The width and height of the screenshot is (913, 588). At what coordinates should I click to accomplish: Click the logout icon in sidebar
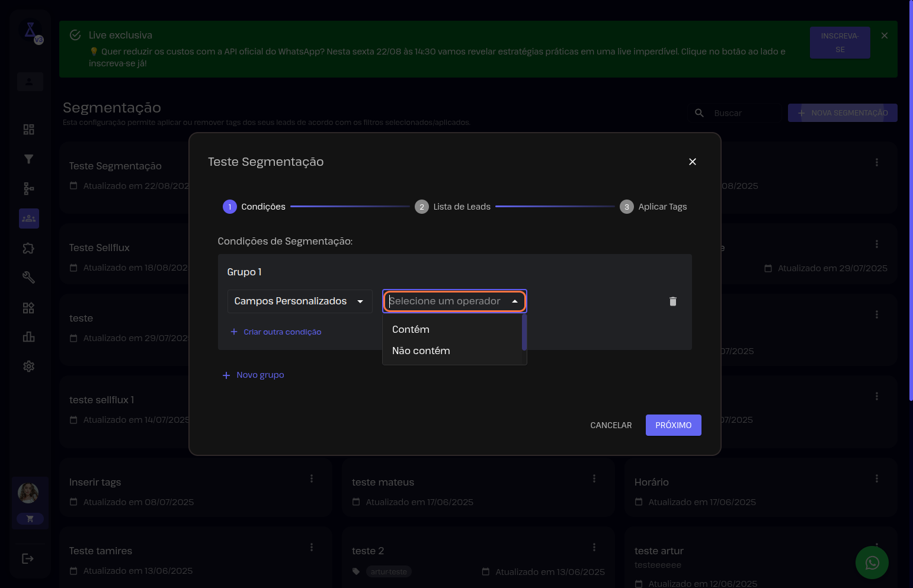coord(28,558)
